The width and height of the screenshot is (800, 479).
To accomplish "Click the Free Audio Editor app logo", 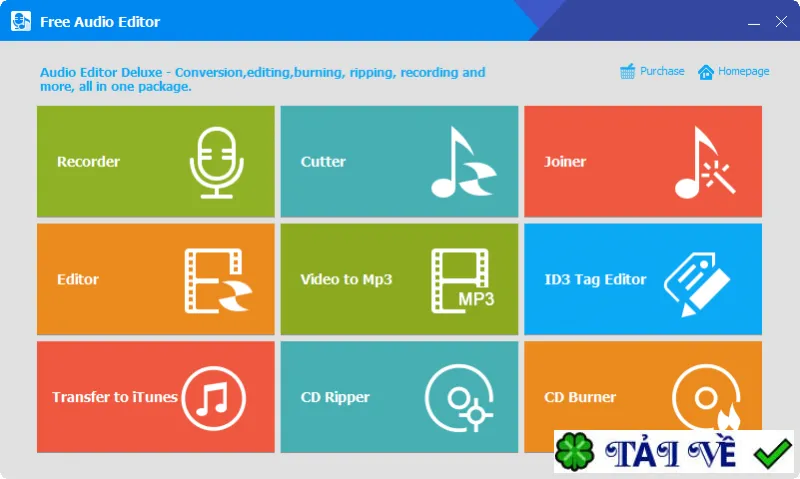I will (x=21, y=21).
